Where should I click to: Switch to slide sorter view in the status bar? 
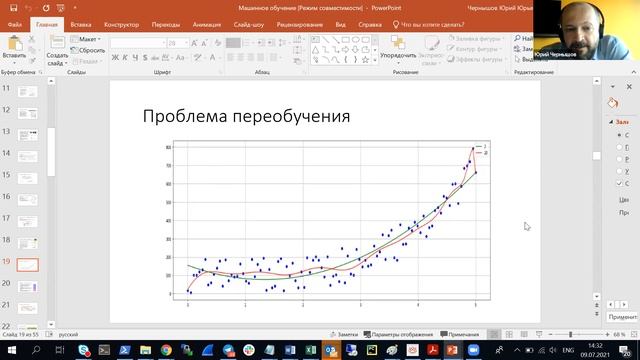(509, 334)
